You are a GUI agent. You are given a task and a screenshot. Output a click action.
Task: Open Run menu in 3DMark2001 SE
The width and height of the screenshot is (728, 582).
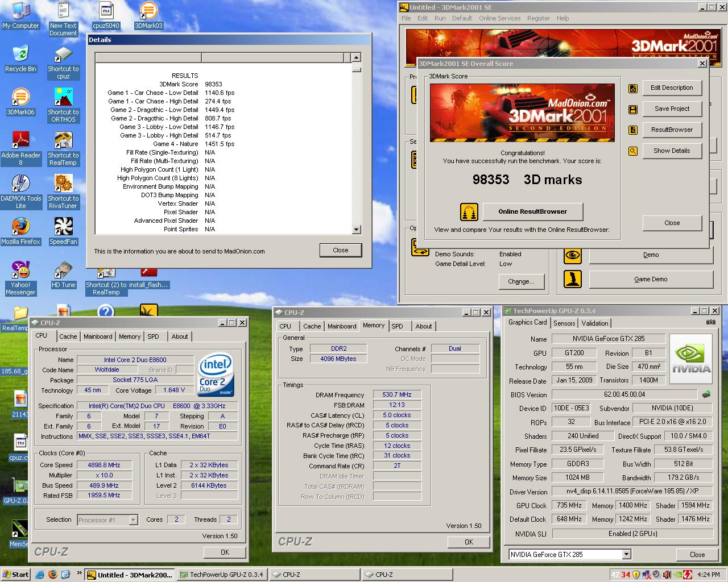(x=440, y=18)
